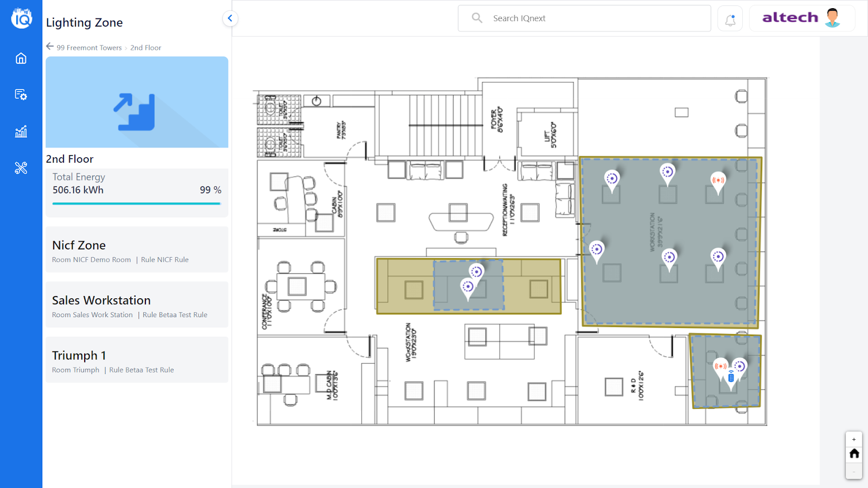Screen dimensions: 868x488
Task: Click the Total Energy 99% progress bar
Action: (136, 203)
